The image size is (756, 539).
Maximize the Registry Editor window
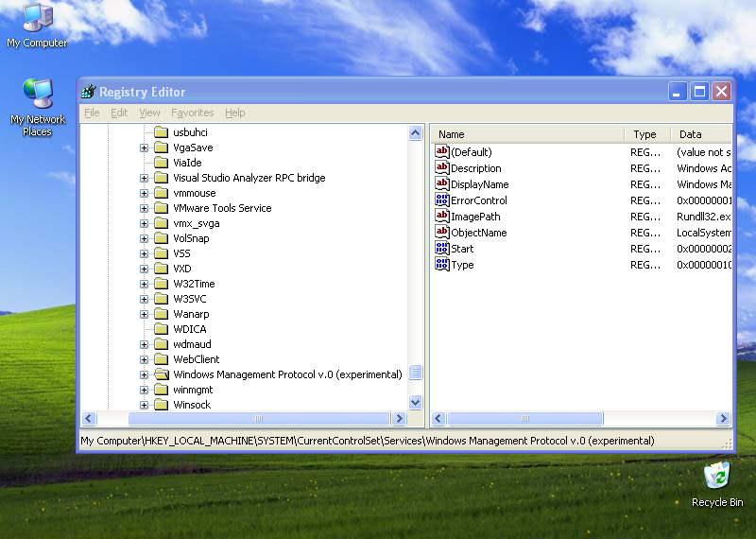699,91
